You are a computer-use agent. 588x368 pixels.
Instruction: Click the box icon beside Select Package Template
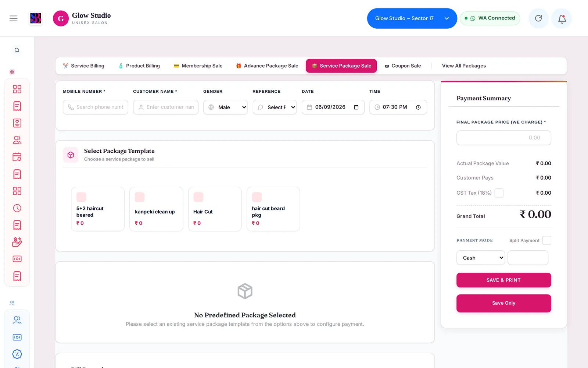(71, 155)
